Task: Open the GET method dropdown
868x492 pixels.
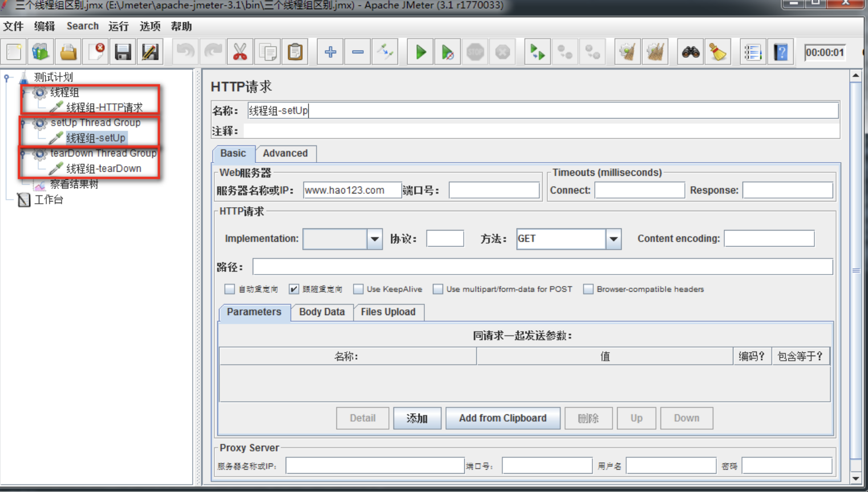Action: pos(614,239)
